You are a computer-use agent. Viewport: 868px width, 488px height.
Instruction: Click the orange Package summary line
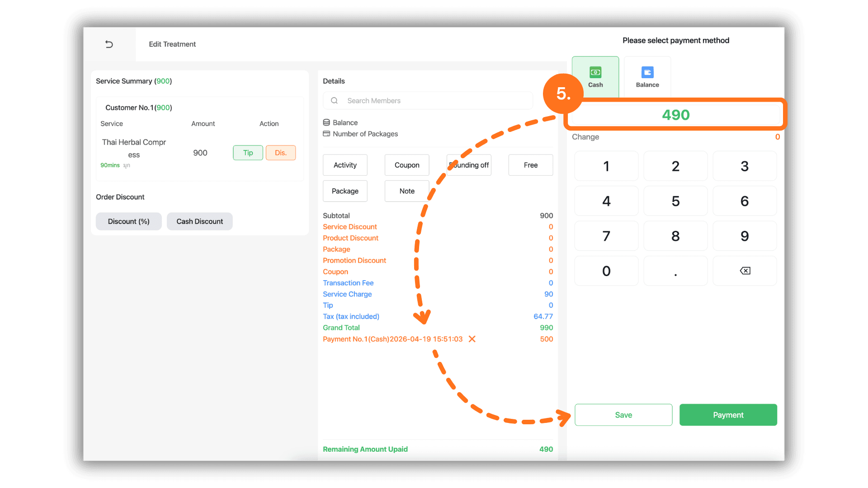point(438,249)
